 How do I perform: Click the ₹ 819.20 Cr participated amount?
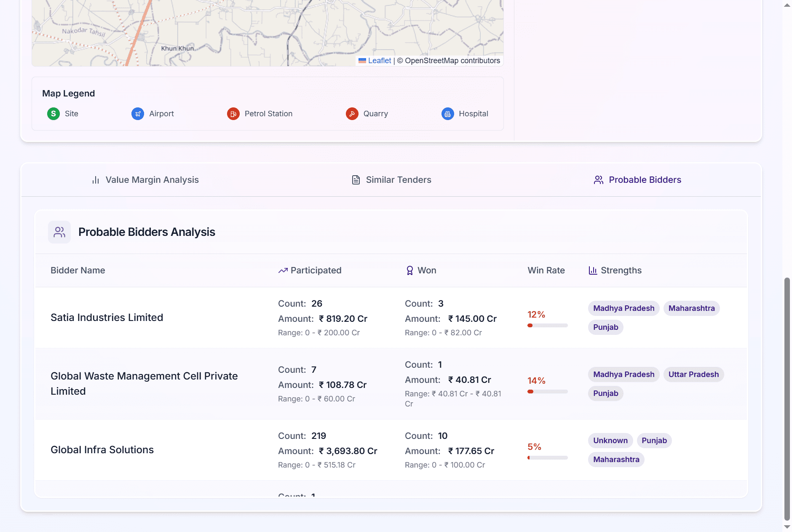[343, 319]
